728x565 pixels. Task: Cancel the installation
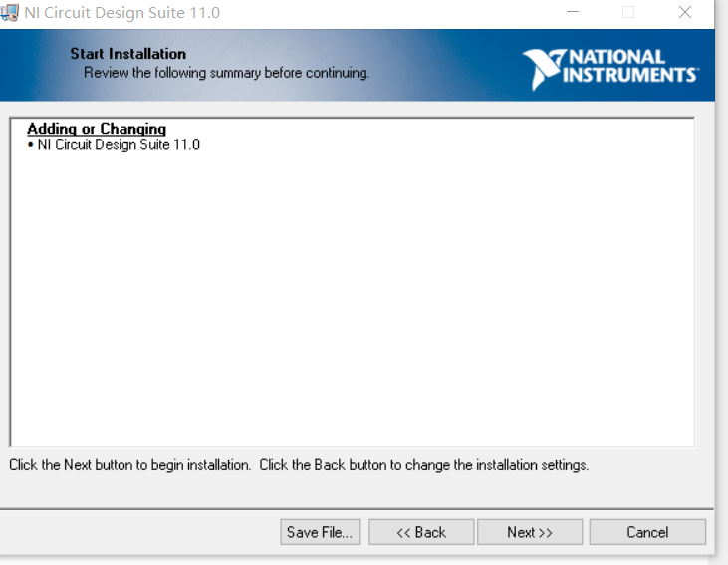647,532
